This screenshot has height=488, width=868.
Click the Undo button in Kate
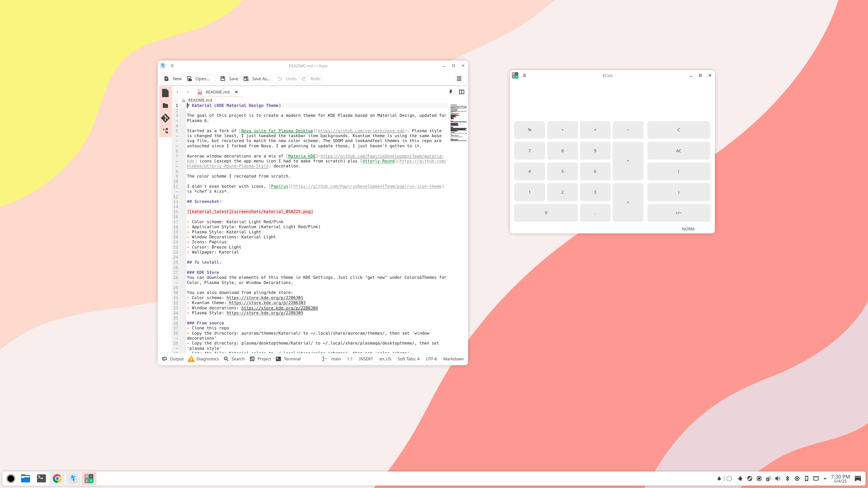pos(287,78)
